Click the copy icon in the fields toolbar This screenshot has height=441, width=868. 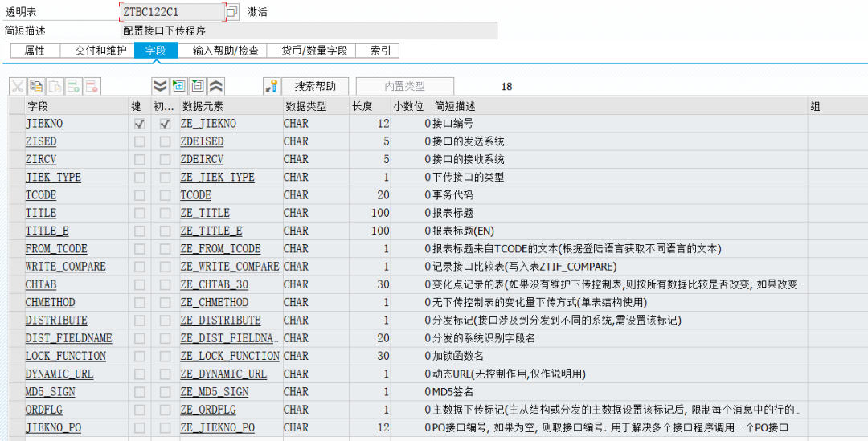point(36,86)
